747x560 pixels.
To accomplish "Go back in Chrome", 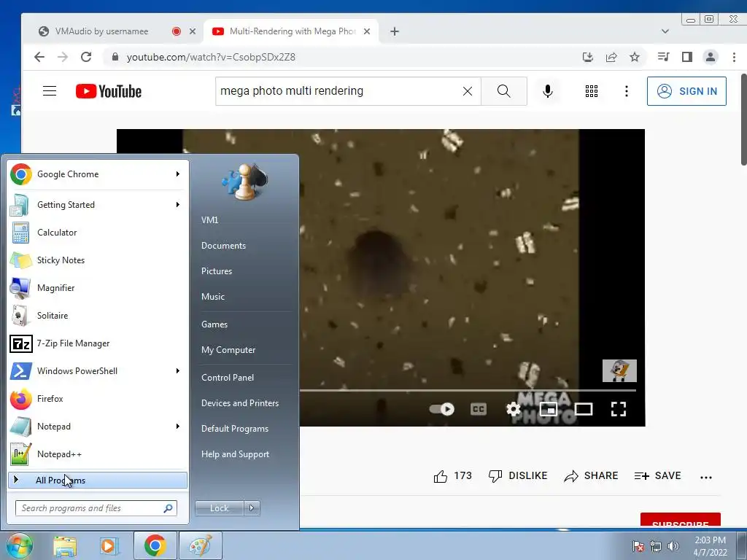I will click(39, 57).
